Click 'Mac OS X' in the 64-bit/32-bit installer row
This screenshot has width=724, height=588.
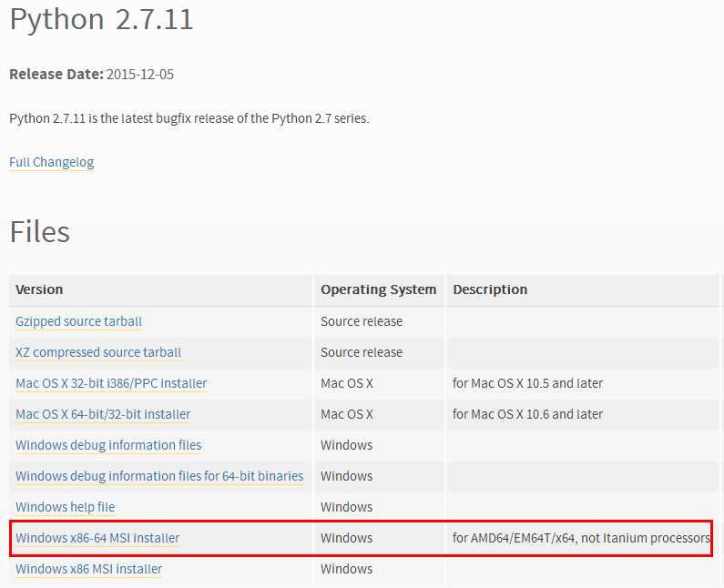[x=347, y=414]
